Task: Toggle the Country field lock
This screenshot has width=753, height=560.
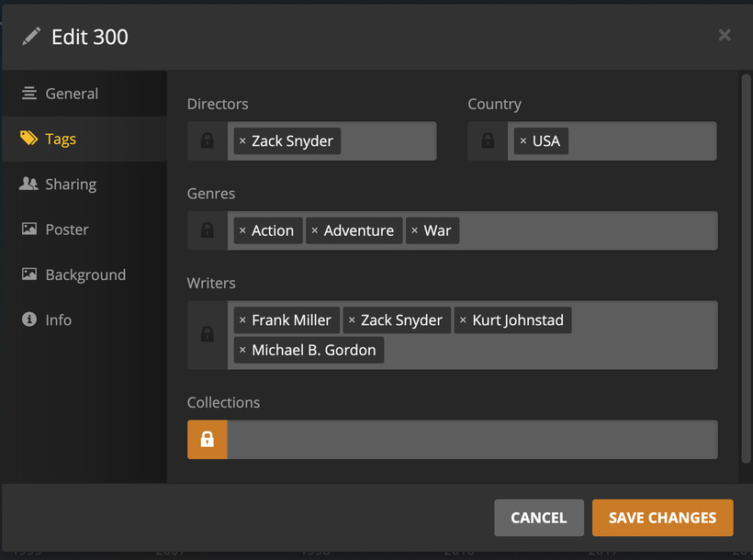Action: [488, 141]
